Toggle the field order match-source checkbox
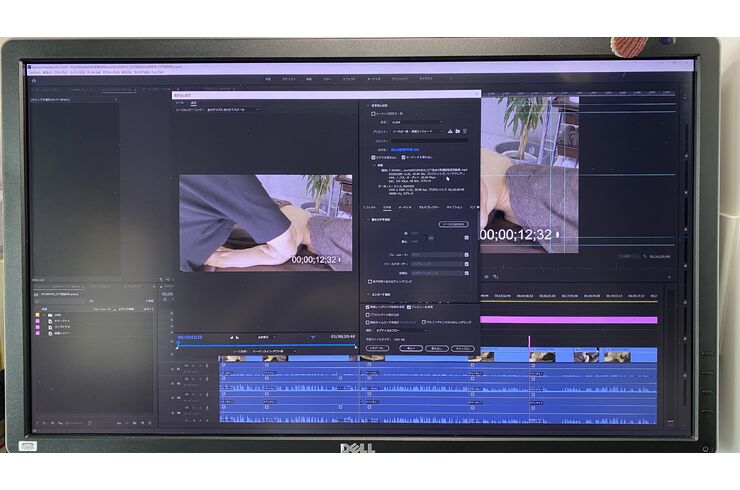Viewport: 740px width, 490px height. (467, 264)
